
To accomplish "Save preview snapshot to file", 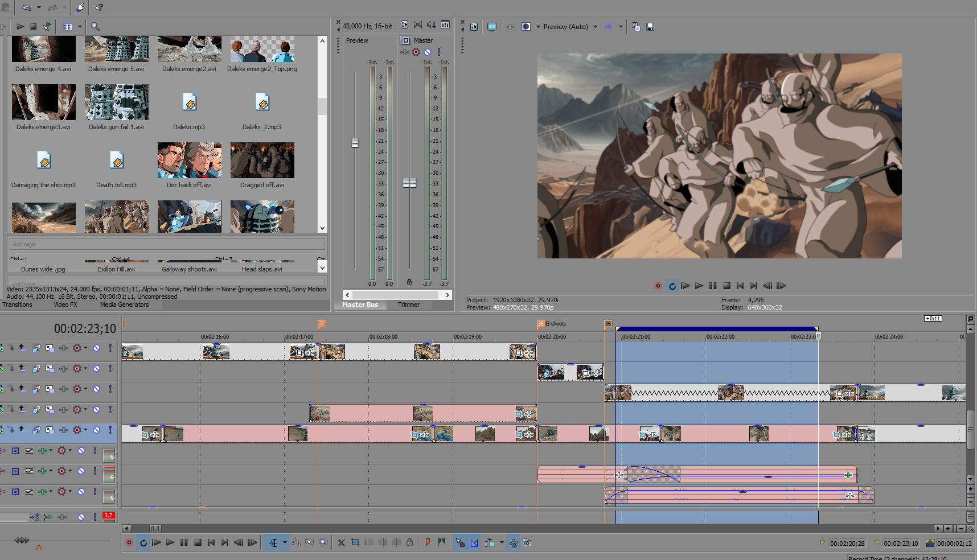I will point(650,27).
